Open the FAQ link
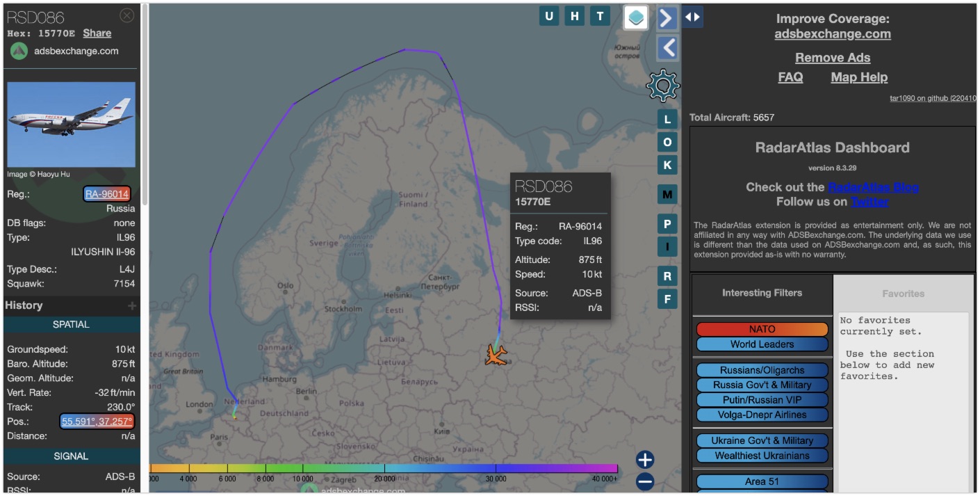 [x=790, y=77]
